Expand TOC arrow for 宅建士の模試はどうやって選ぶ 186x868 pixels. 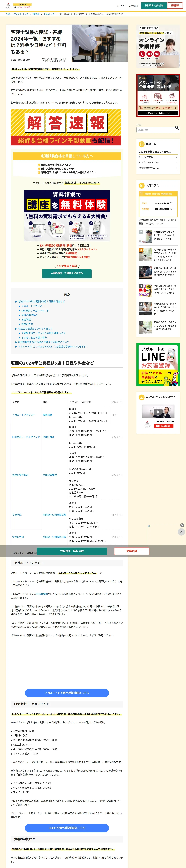click(16, 329)
